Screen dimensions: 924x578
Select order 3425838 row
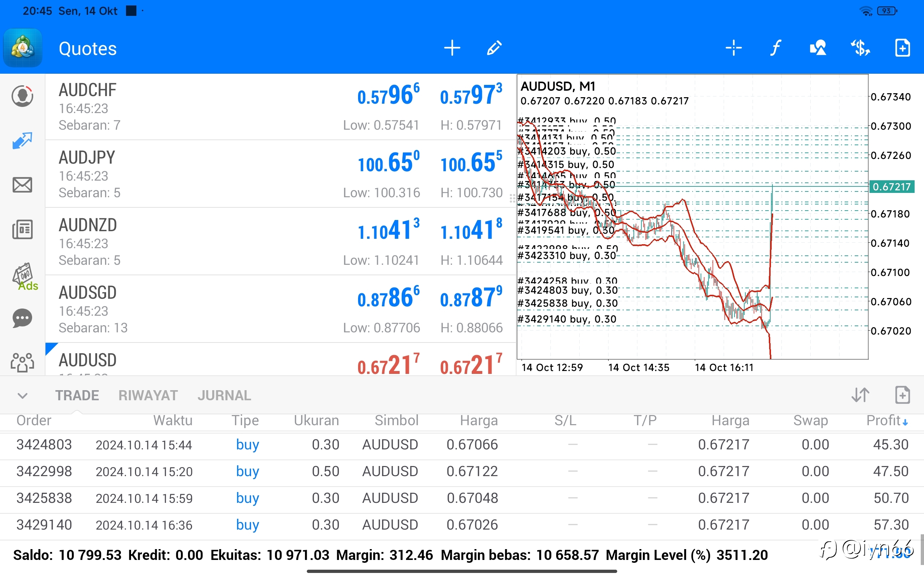[462, 499]
